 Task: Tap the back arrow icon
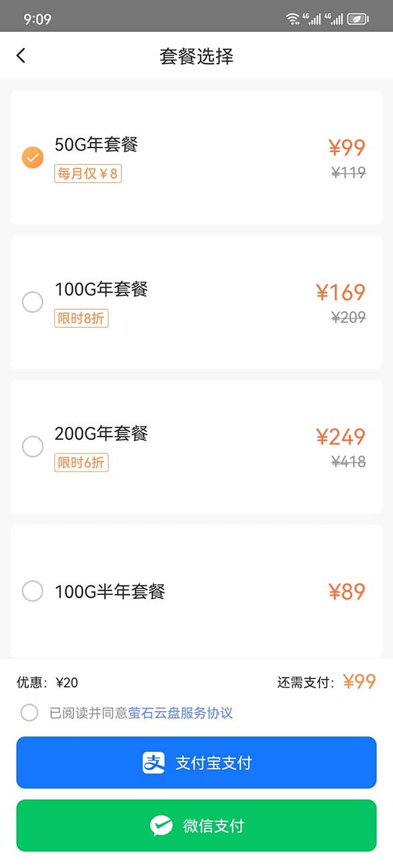point(21,55)
